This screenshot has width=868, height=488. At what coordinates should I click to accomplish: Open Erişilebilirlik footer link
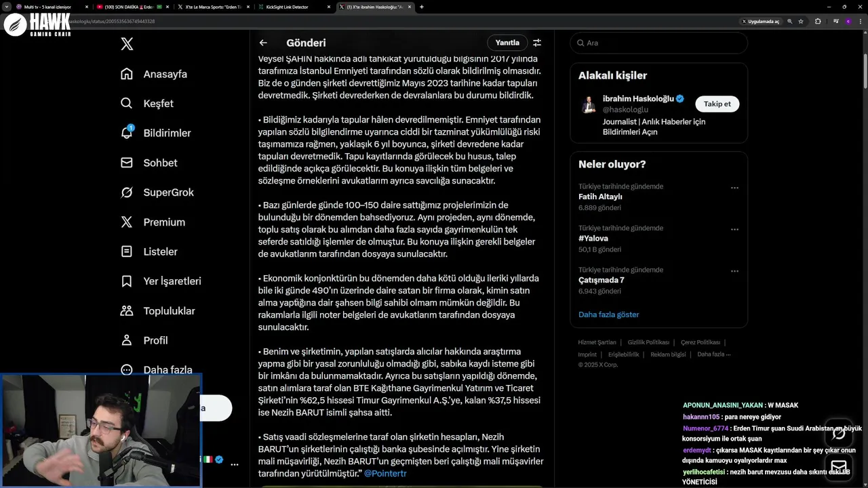pos(623,354)
